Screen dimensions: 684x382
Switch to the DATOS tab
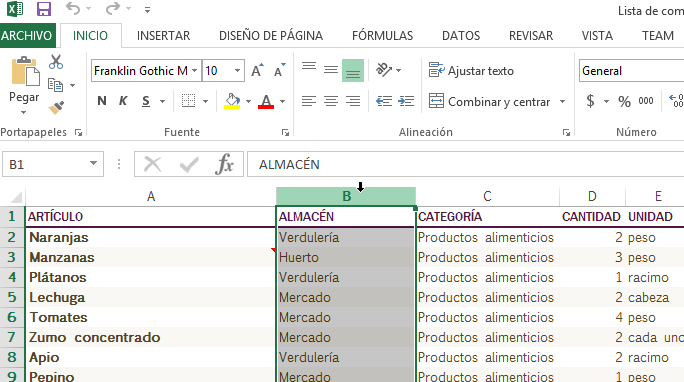(461, 35)
